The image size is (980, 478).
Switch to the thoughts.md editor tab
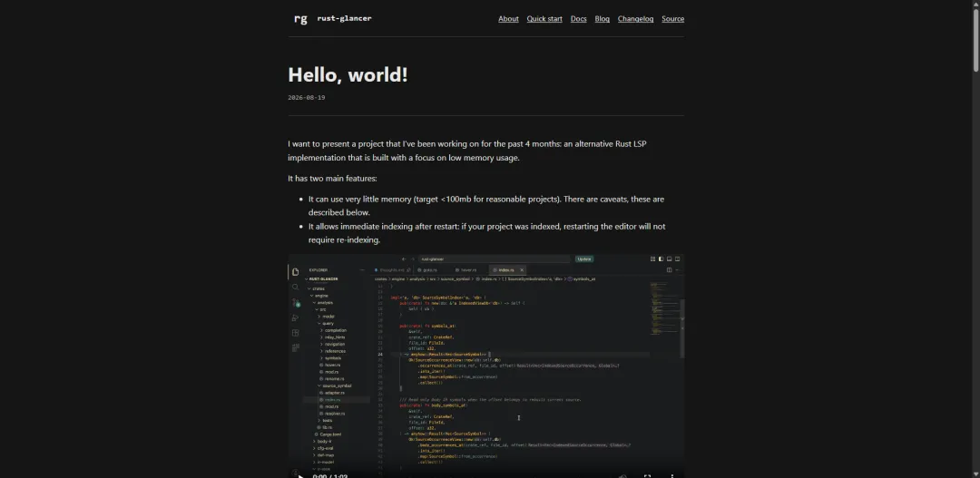pos(392,270)
